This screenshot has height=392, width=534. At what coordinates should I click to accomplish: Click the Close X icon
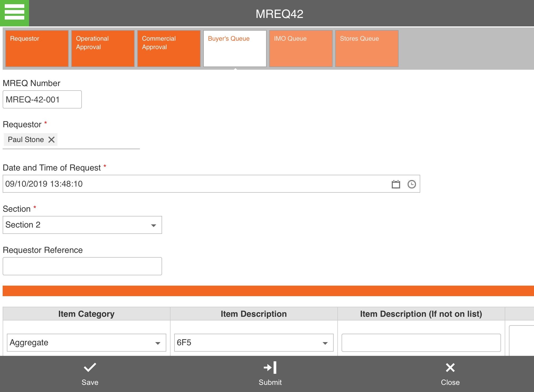click(450, 367)
